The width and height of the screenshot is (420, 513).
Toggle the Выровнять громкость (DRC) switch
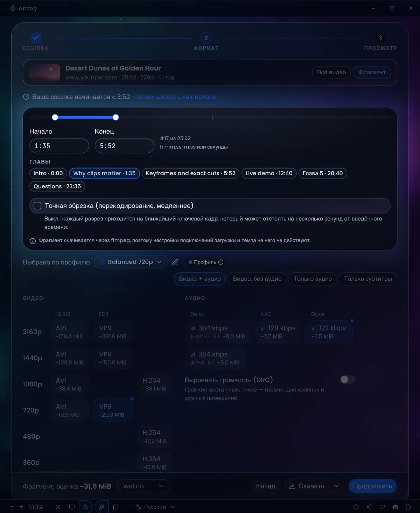[348, 379]
